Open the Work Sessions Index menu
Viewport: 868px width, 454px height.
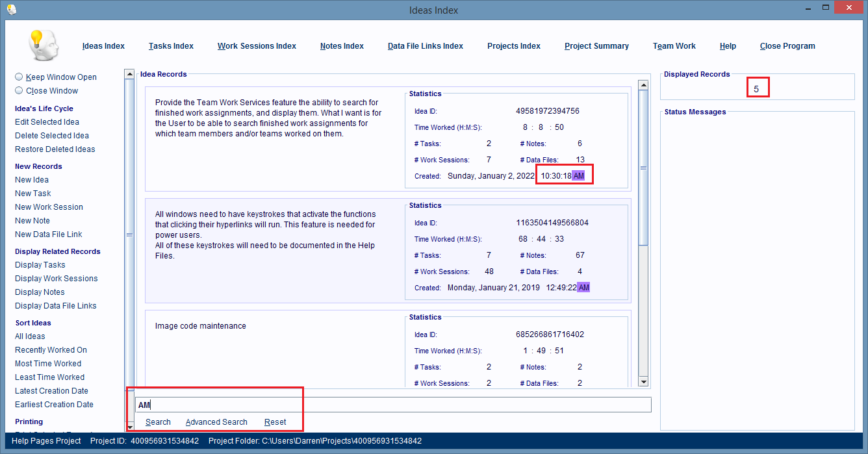(257, 46)
